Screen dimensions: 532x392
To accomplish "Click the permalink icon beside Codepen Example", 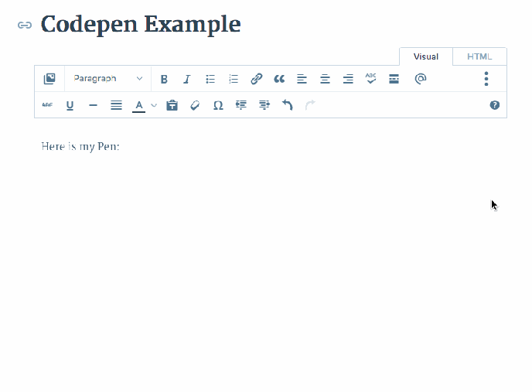I will [x=25, y=25].
